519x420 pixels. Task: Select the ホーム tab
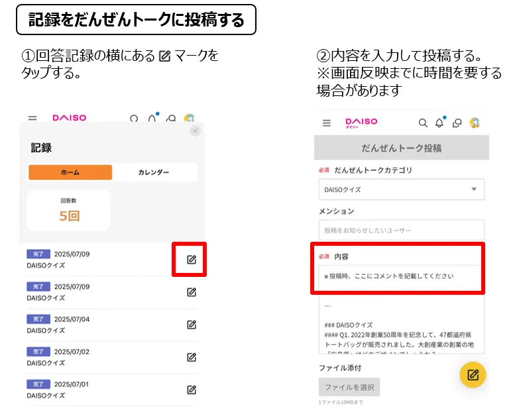pos(70,172)
